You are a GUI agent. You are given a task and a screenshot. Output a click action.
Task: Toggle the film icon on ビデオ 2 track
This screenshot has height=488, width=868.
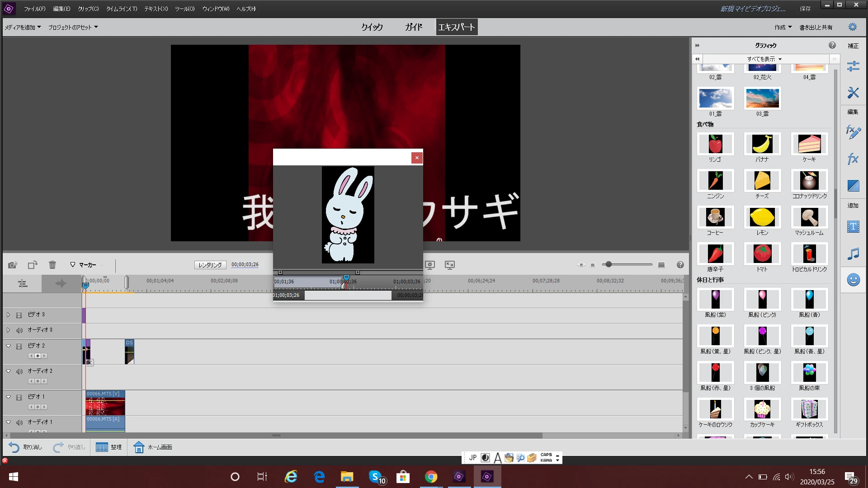[19, 346]
